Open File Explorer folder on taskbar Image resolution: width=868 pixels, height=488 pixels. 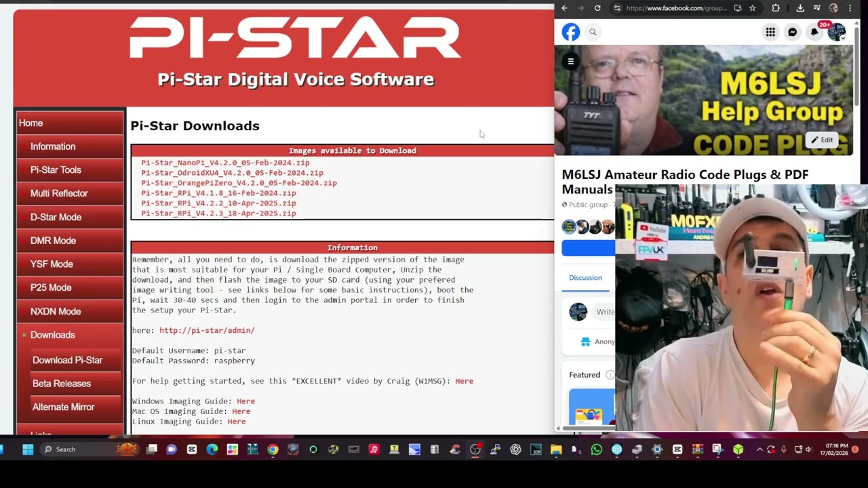556,449
